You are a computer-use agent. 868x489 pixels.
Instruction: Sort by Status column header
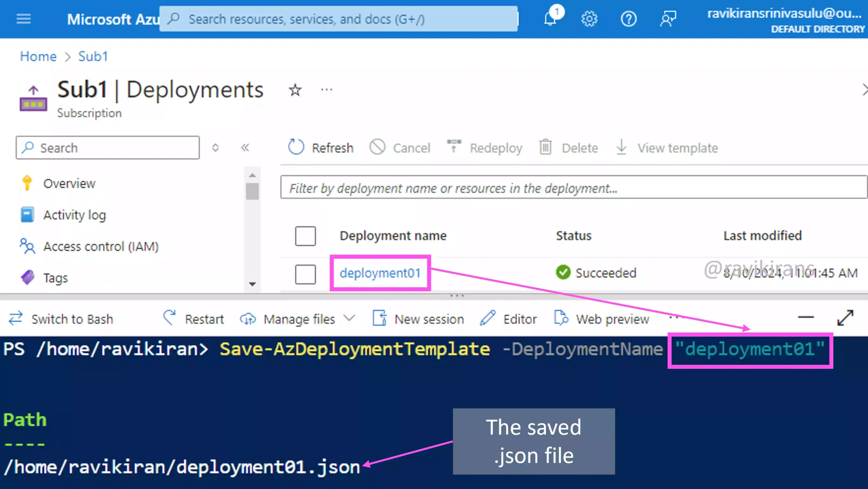(x=574, y=236)
